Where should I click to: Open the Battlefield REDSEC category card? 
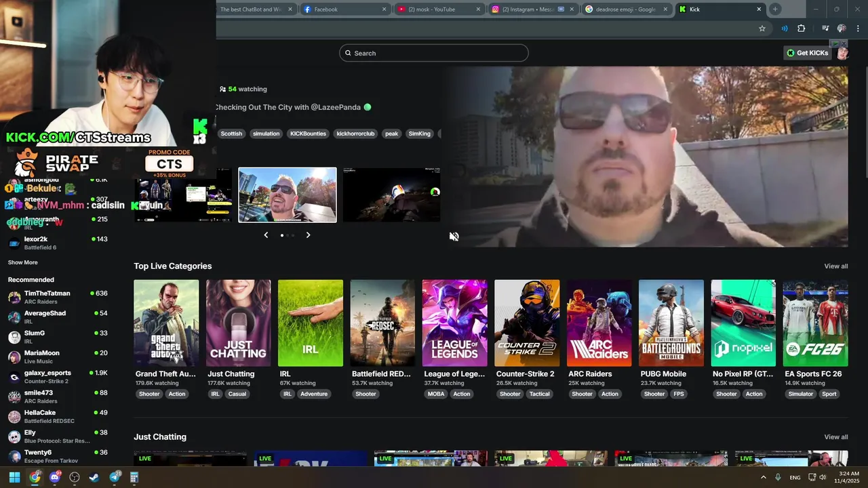pyautogui.click(x=382, y=323)
